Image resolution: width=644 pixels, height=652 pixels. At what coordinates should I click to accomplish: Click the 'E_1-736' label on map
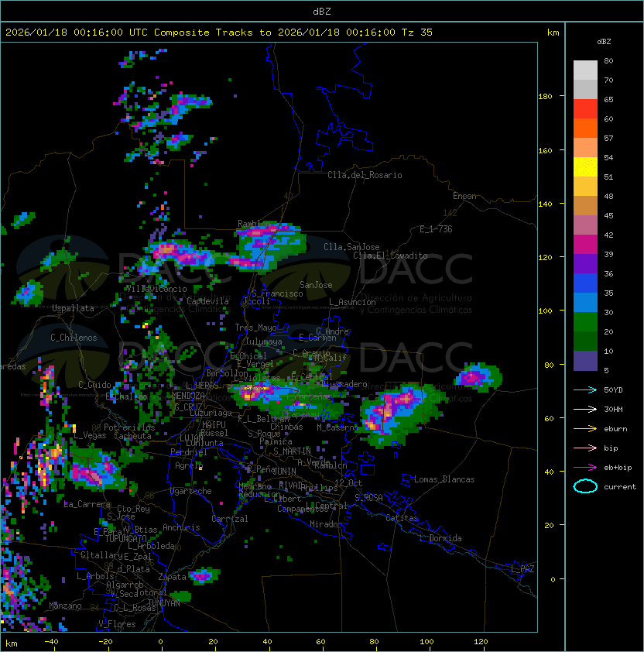[436, 229]
